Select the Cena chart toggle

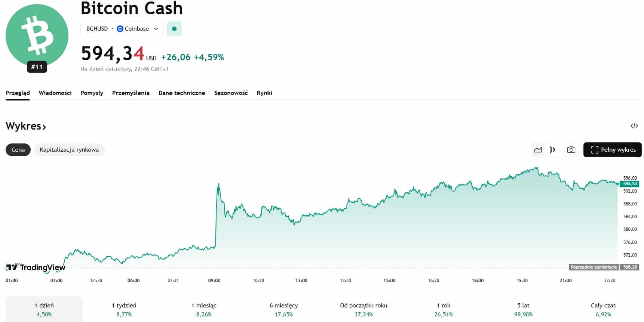(18, 150)
